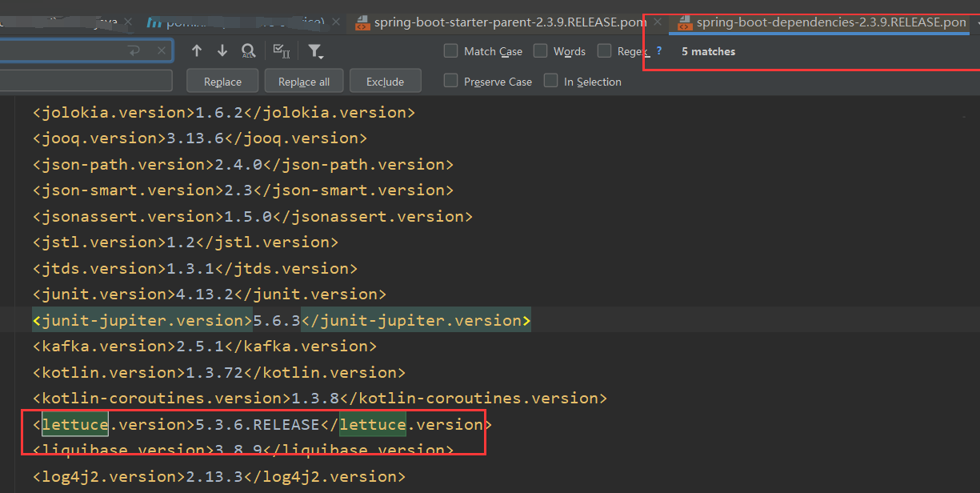980x493 pixels.
Task: Enable Regex checkbox
Action: pos(604,50)
